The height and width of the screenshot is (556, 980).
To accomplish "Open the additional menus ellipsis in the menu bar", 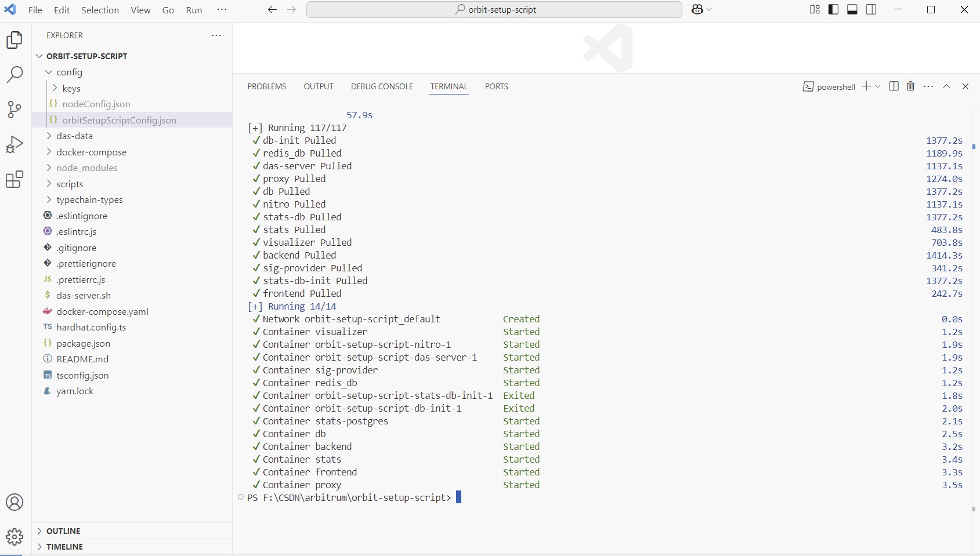I will click(x=222, y=9).
